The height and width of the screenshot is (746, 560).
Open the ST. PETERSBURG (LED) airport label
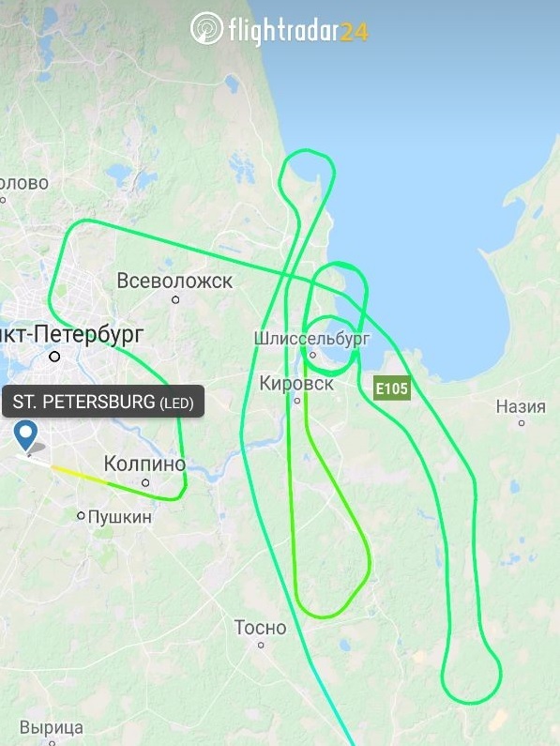point(103,402)
